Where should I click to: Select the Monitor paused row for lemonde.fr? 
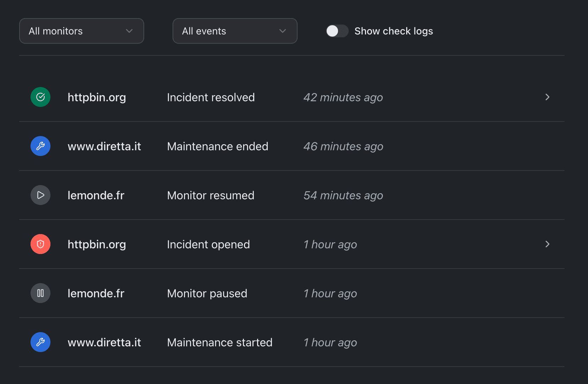[x=207, y=293]
